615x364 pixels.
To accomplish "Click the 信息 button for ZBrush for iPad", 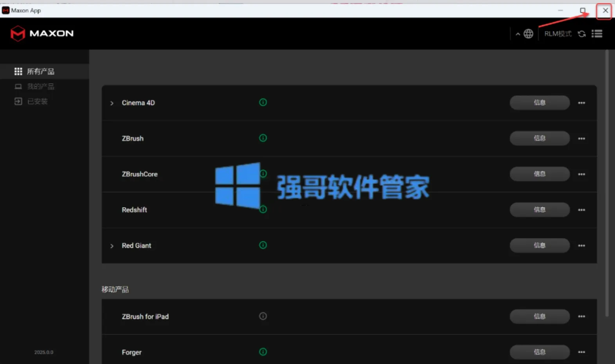I will [539, 316].
